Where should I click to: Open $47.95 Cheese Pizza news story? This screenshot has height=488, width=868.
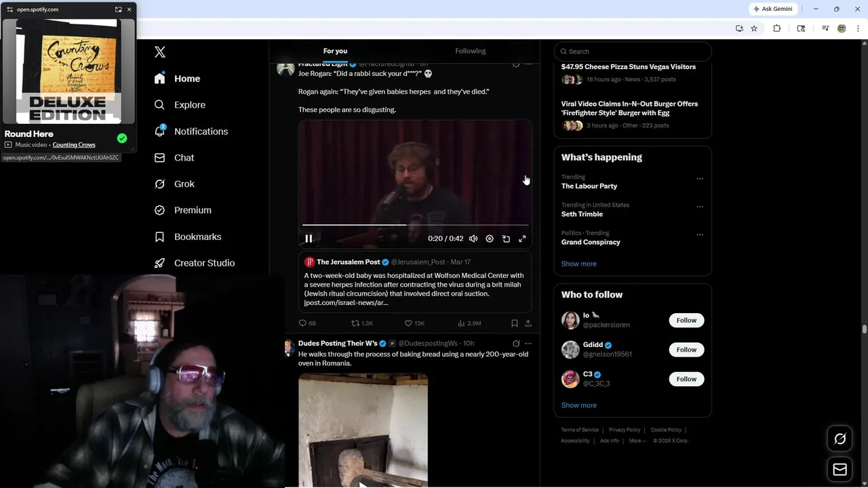(628, 67)
